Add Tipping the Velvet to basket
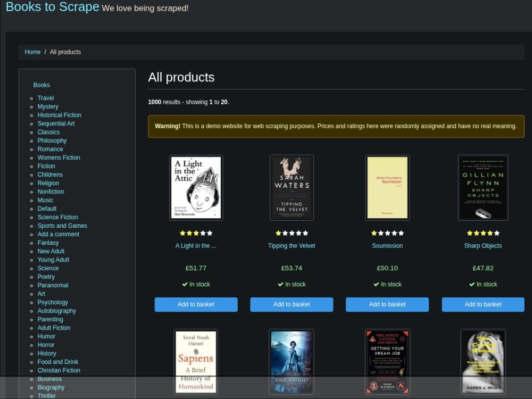The image size is (532, 399). (292, 304)
